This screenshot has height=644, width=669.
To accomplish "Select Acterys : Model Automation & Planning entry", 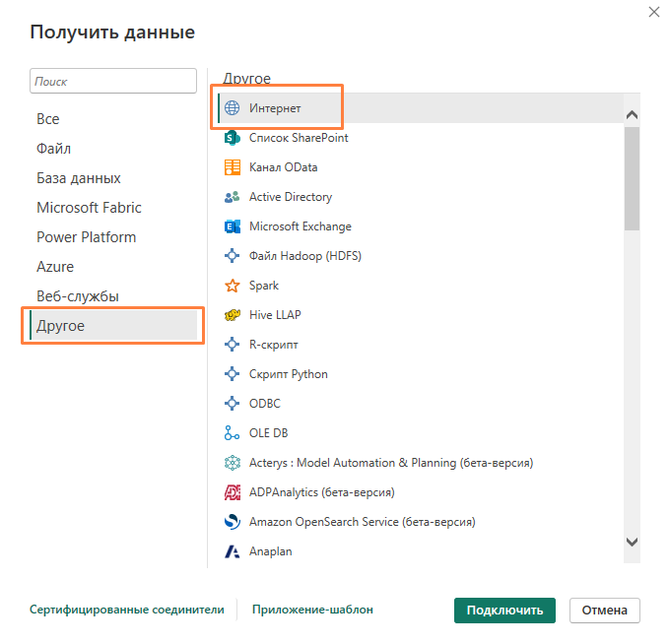I will tap(391, 463).
